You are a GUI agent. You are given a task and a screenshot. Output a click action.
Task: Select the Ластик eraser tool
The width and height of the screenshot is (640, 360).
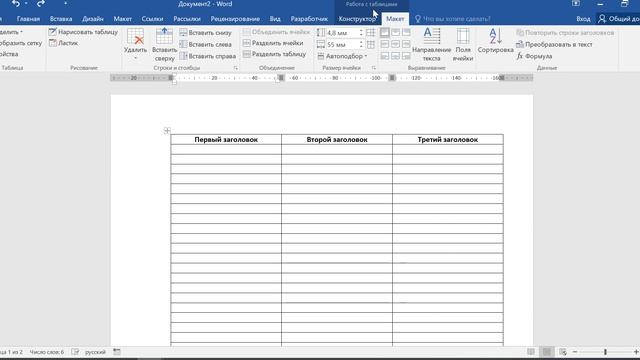[x=63, y=43]
